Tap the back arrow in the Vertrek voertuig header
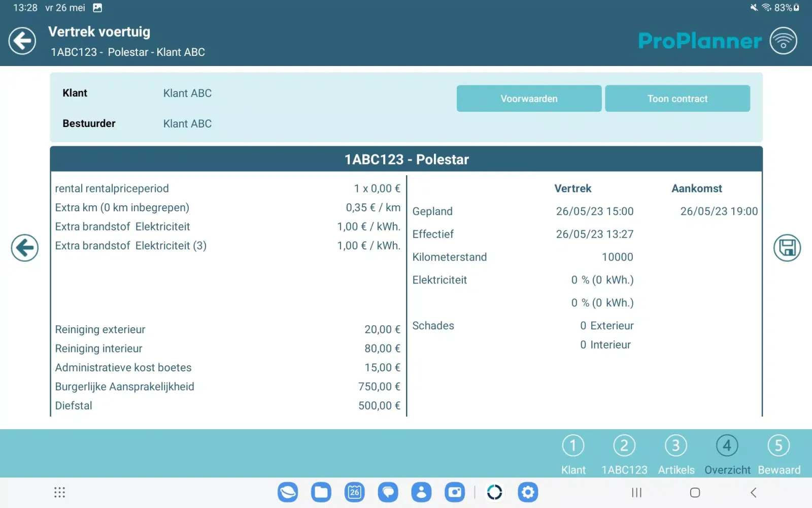Image resolution: width=812 pixels, height=508 pixels. click(22, 41)
